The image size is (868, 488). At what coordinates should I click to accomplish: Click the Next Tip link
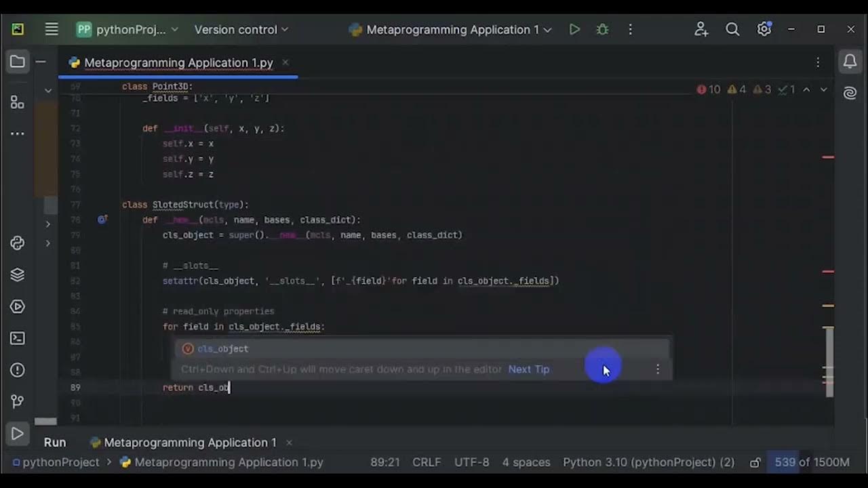click(529, 369)
